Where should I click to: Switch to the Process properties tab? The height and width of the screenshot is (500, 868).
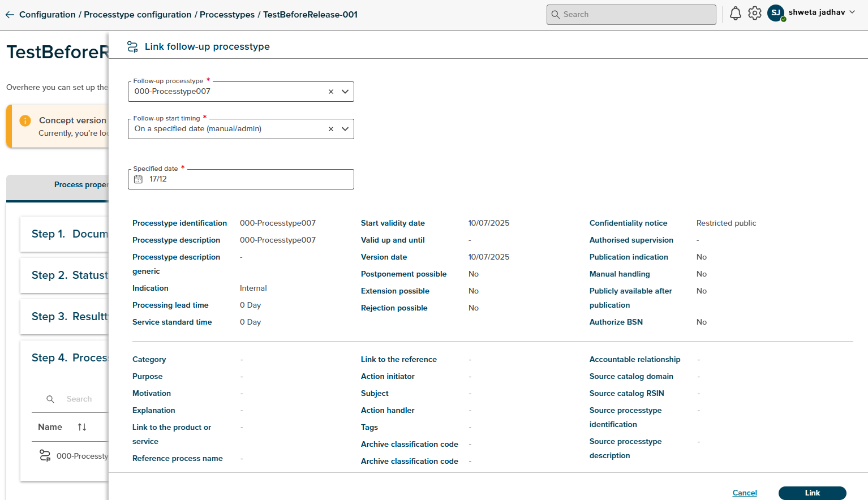tap(80, 185)
